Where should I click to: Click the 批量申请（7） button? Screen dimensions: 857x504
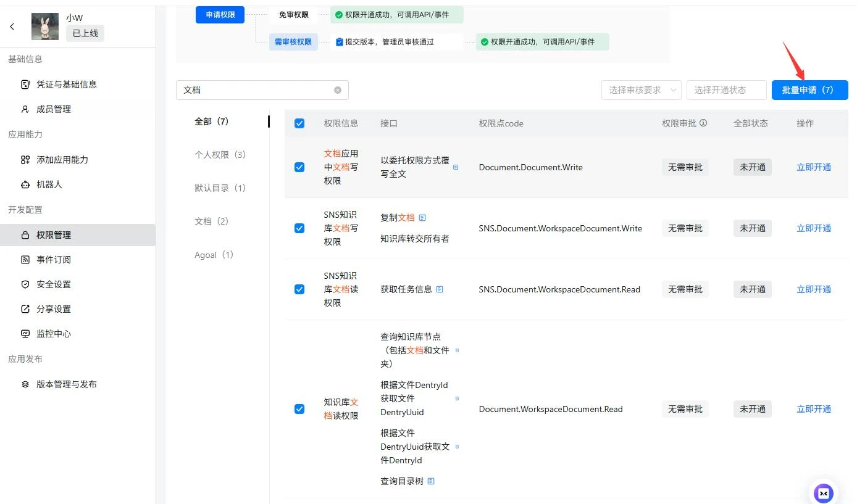click(809, 90)
